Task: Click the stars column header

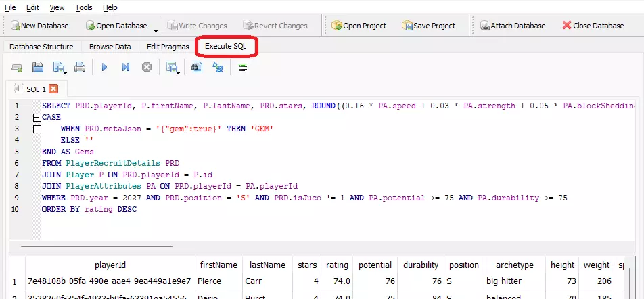Action: pyautogui.click(x=307, y=265)
